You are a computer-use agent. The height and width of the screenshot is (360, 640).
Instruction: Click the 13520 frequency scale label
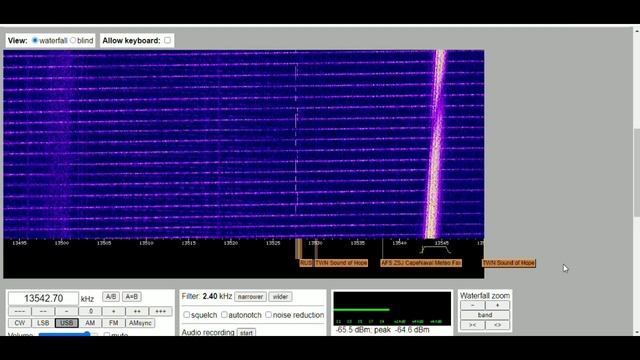click(231, 243)
